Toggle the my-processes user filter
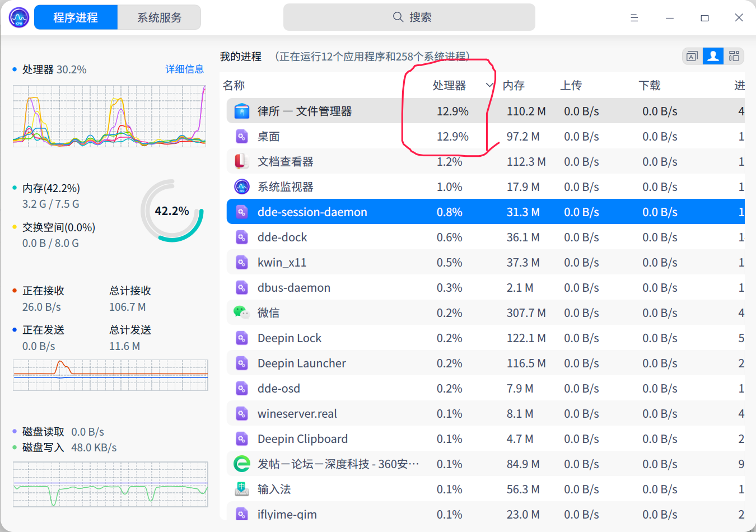756x532 pixels. (x=713, y=56)
